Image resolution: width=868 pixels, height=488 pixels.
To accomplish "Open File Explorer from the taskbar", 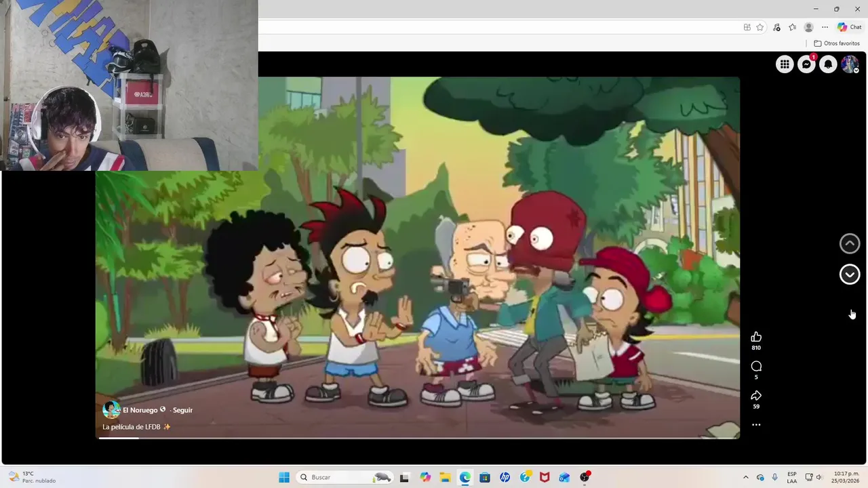I will pyautogui.click(x=445, y=477).
